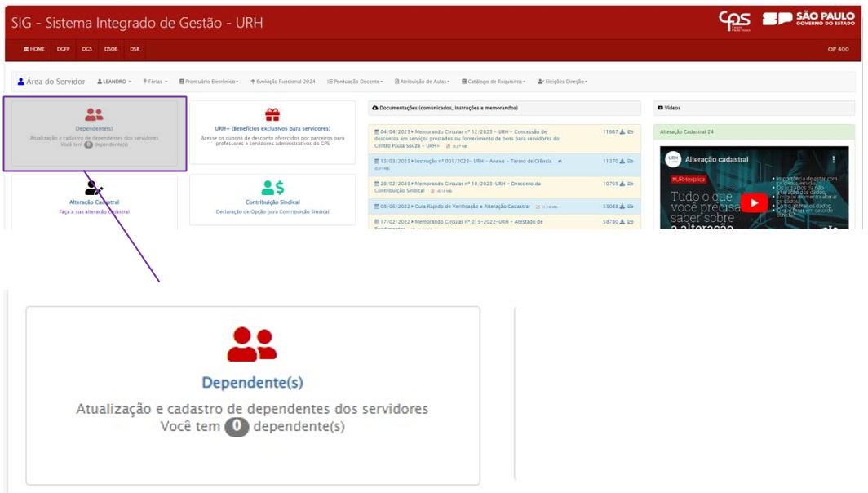This screenshot has width=868, height=493.
Task: Play the Alteração cadastral YouTube video
Action: point(754,203)
